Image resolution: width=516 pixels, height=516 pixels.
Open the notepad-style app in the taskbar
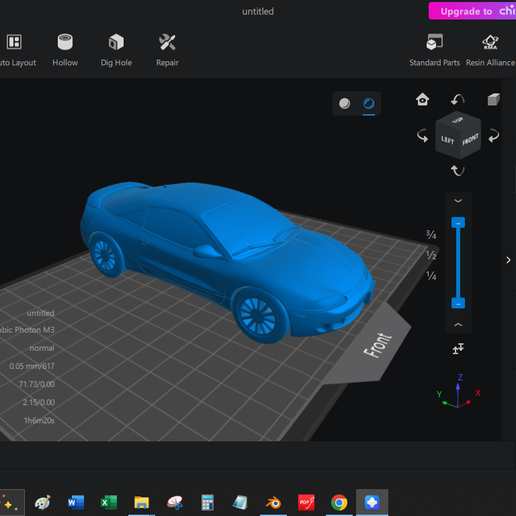(240, 503)
